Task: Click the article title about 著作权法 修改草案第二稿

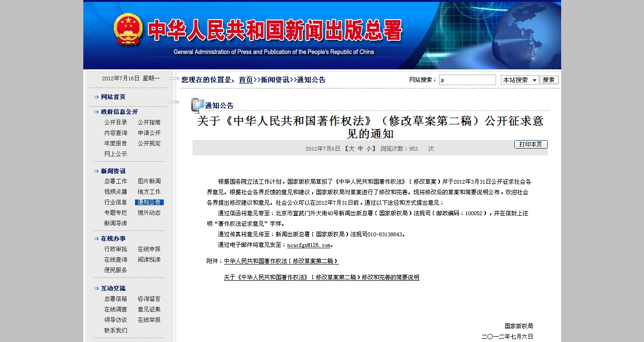Action: point(370,127)
